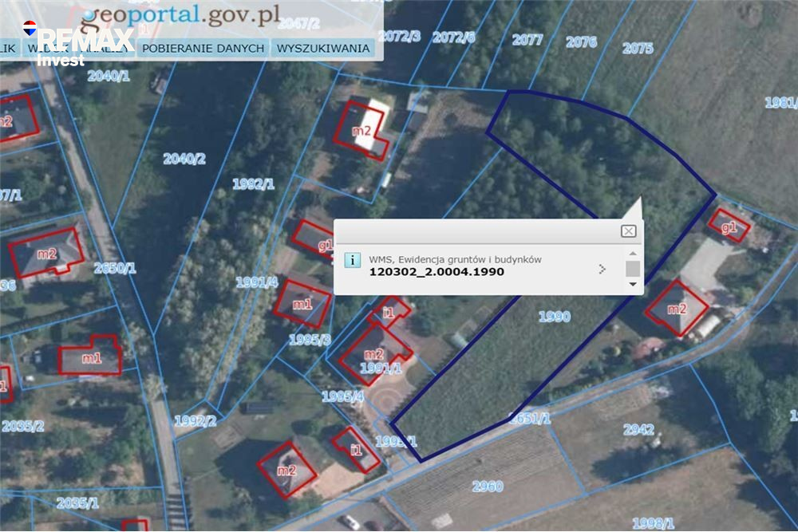Open the POBIERANIE DANYCH menu
The image size is (798, 532).
(x=203, y=49)
